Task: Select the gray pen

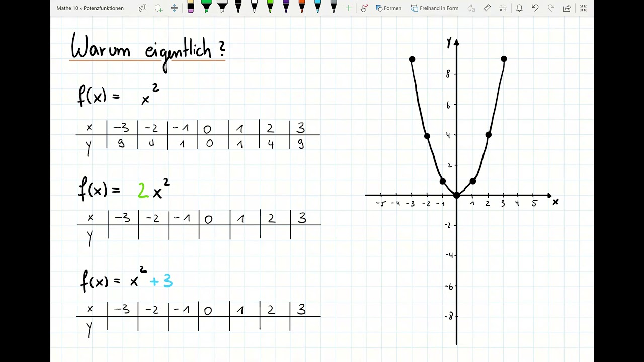Action: tap(334, 7)
